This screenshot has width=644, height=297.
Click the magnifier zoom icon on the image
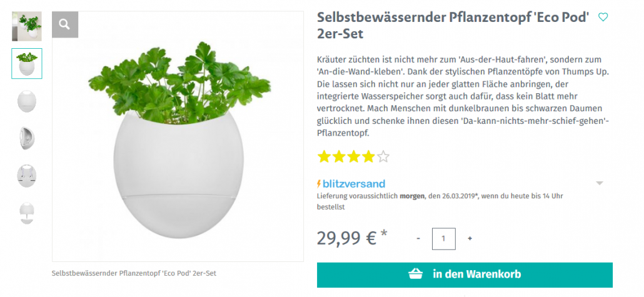click(x=65, y=24)
